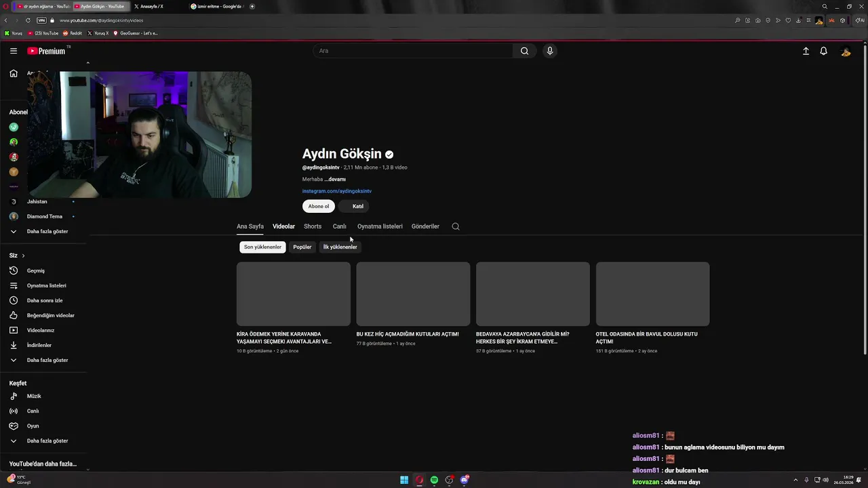Click the Abone ol subscribe button
Image resolution: width=868 pixels, height=488 pixels.
[x=319, y=206]
